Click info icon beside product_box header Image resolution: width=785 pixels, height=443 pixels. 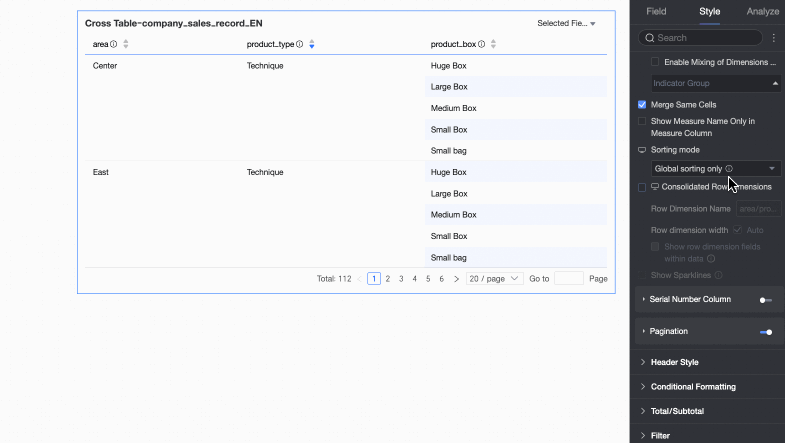click(x=481, y=44)
